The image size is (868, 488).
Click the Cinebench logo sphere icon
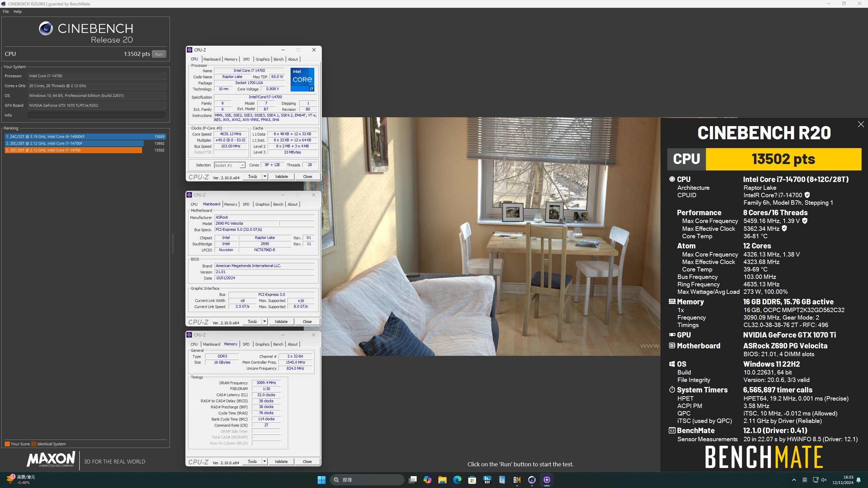tap(46, 28)
